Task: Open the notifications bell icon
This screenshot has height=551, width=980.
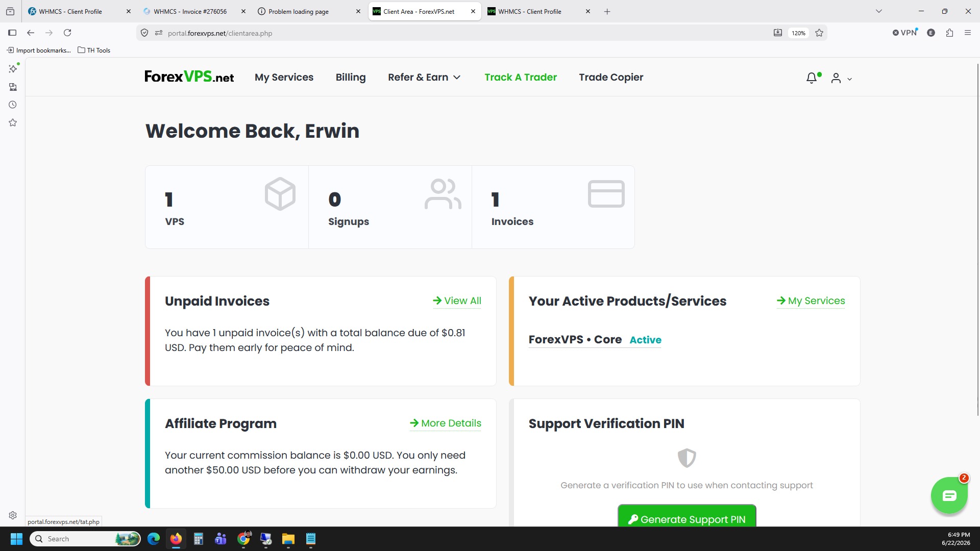Action: point(812,78)
